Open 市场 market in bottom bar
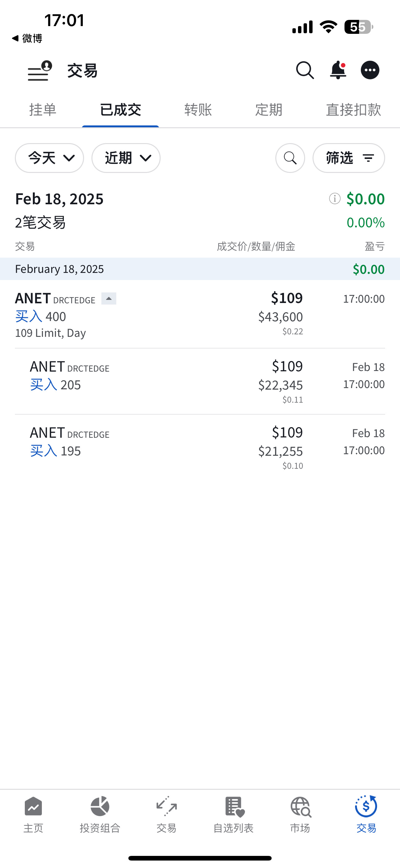Image resolution: width=400 pixels, height=868 pixels. (x=300, y=814)
